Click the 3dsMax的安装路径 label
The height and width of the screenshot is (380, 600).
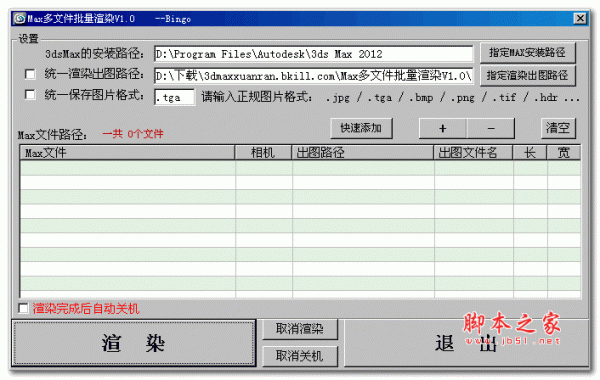(x=95, y=54)
